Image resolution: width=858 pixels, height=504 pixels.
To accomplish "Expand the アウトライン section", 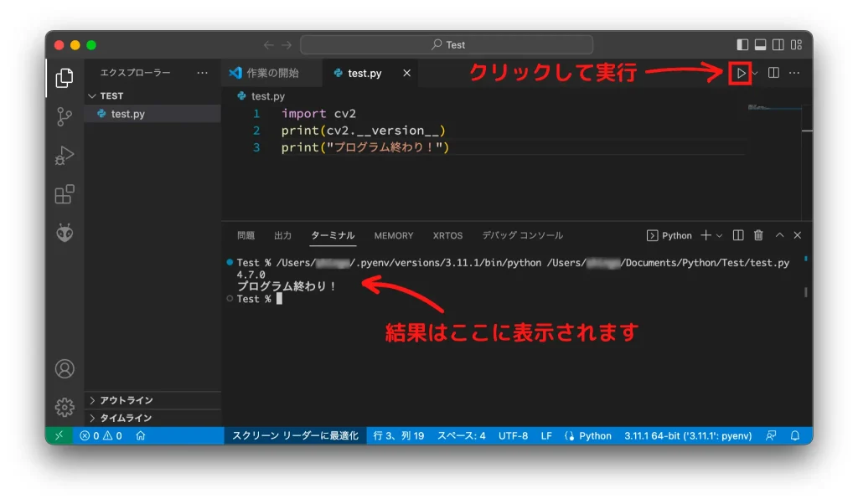I will (126, 400).
